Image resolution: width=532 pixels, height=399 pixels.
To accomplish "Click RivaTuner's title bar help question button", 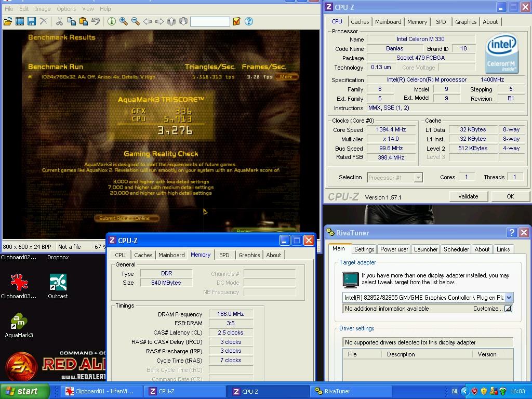I will tap(512, 232).
